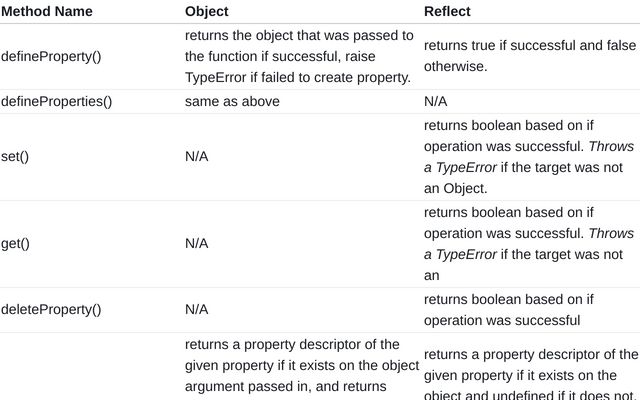Screen dimensions: 640x400
Task: Click the Reflect property descriptor description cell
Action: click(x=530, y=375)
